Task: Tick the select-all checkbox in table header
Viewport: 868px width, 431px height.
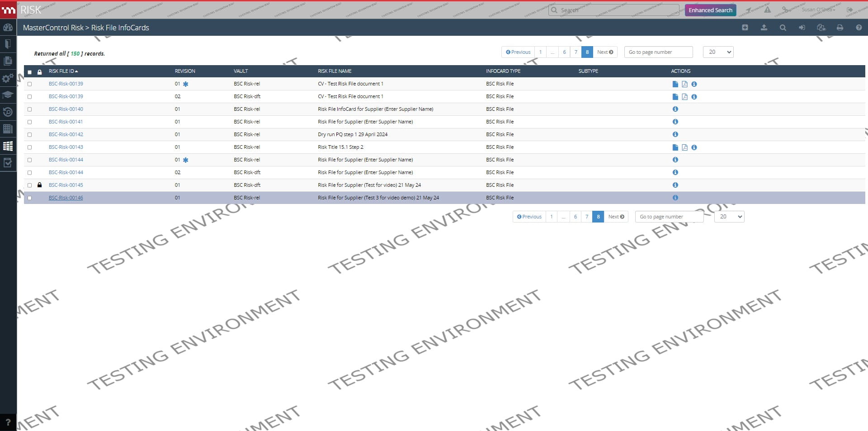Action: tap(30, 72)
